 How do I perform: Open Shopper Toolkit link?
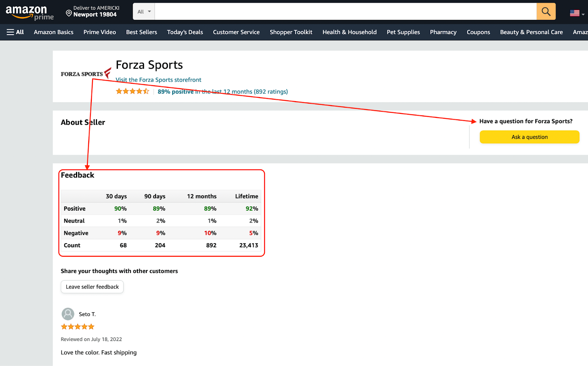291,32
